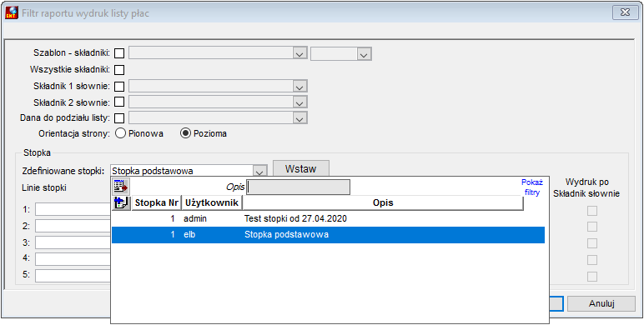Tick Wydruk po Składnik słownie checkbox for line 4
The image size is (644, 325).
591,260
